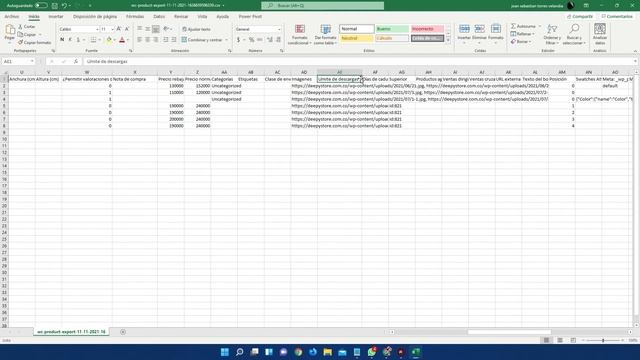This screenshot has width=640, height=360.
Task: Switch to the Insertar tab
Action: click(56, 17)
